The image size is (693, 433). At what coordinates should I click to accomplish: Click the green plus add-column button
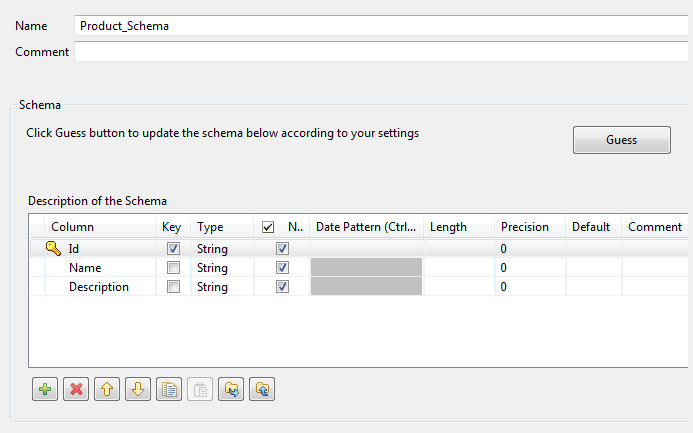click(x=45, y=390)
